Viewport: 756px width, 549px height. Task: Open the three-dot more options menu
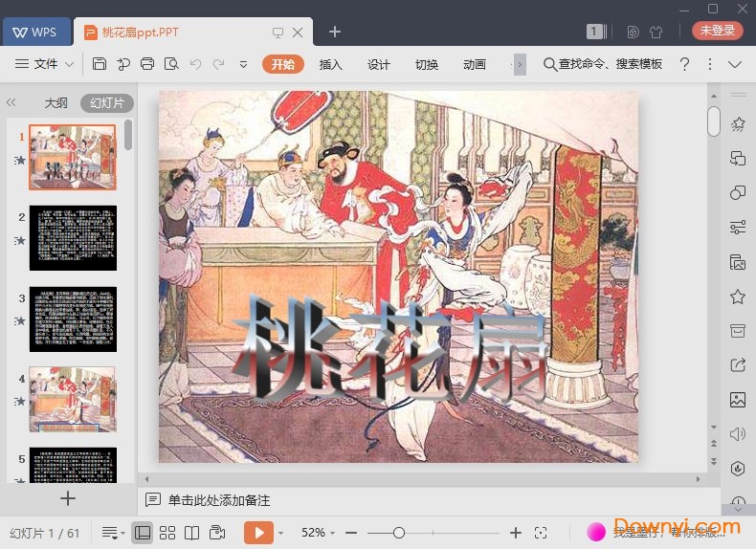710,64
